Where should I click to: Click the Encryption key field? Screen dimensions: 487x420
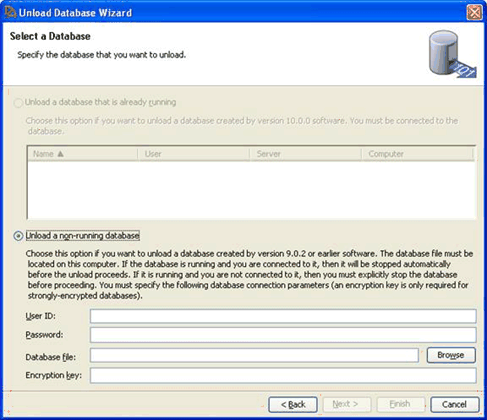283,376
